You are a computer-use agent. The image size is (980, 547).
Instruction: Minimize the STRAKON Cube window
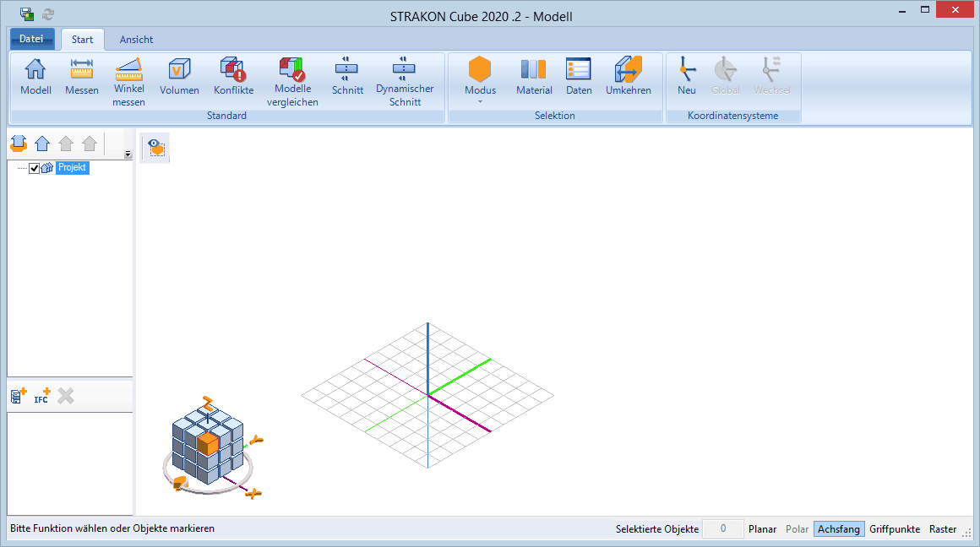(902, 11)
